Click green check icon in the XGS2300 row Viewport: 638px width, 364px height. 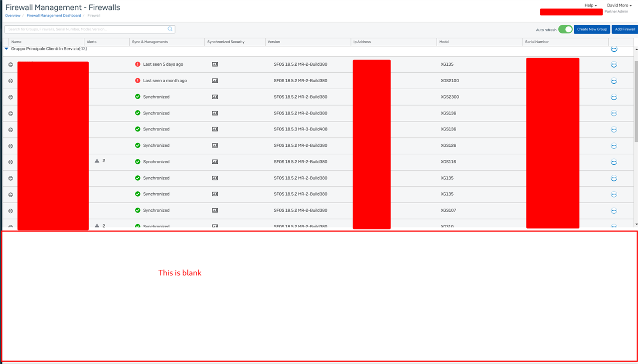pos(138,97)
